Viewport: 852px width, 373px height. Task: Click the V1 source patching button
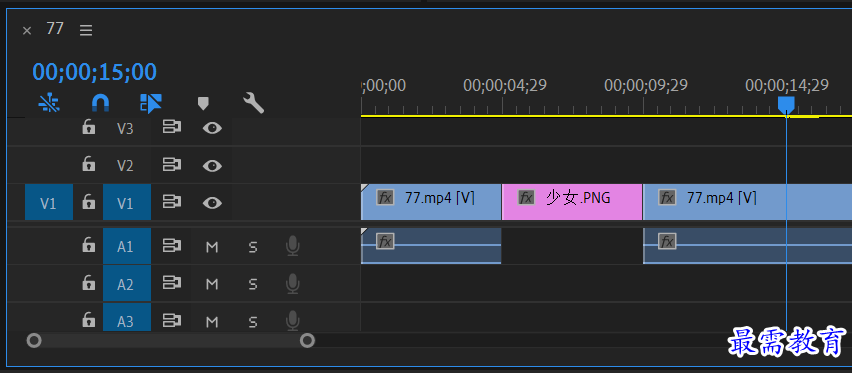pos(49,202)
